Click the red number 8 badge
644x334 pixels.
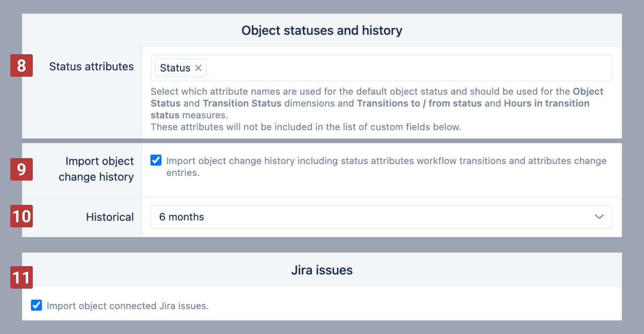22,66
